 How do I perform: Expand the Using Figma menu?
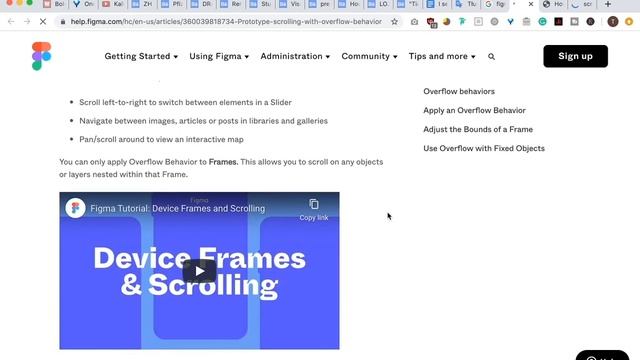point(219,56)
